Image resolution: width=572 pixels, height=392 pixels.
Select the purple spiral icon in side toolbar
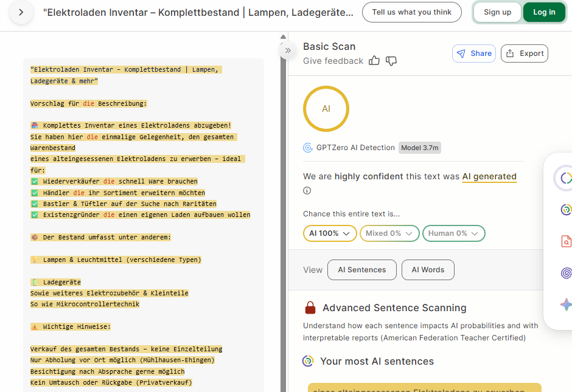click(566, 273)
